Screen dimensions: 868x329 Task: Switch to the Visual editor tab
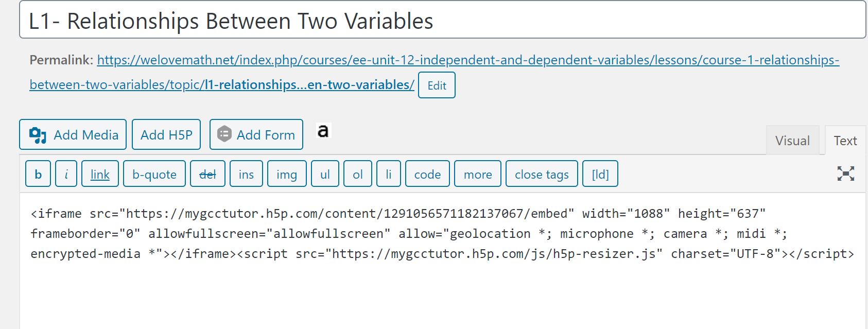click(792, 141)
